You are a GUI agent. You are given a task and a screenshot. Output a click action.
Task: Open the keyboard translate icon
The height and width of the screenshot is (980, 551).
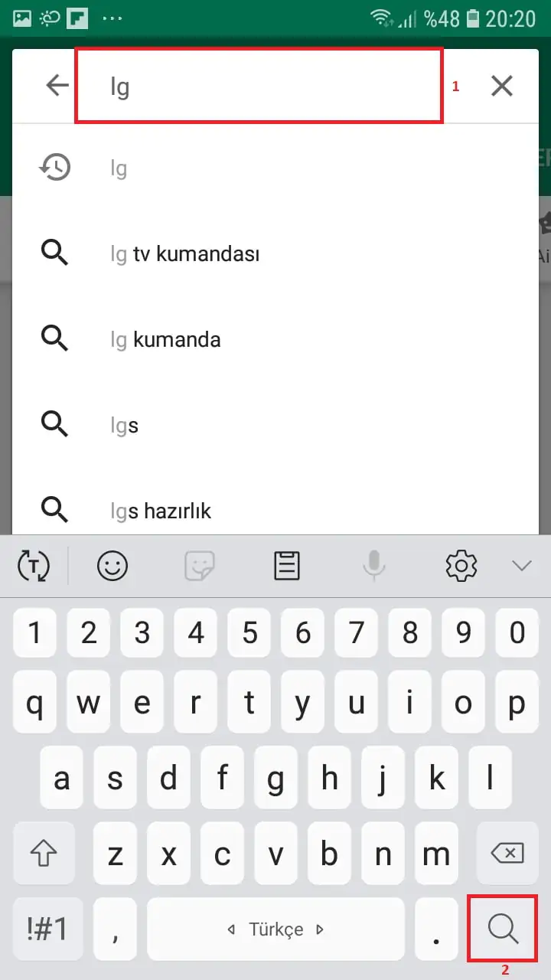coord(33,567)
